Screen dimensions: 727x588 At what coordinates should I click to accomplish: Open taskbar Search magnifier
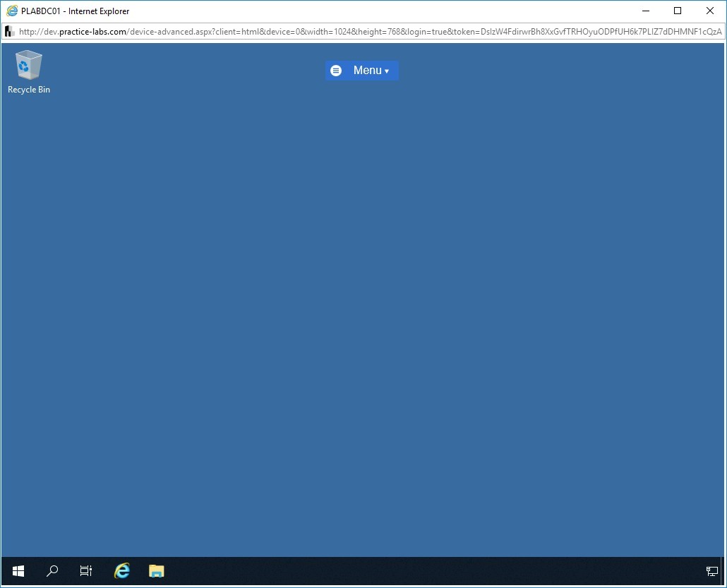52,571
